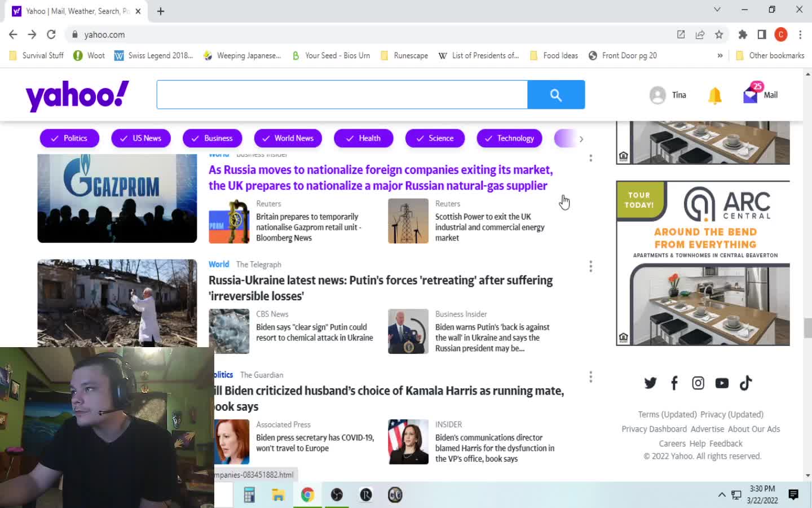Open the Food Ideas bookmark folder
Screen dimensions: 812x508
(x=554, y=55)
